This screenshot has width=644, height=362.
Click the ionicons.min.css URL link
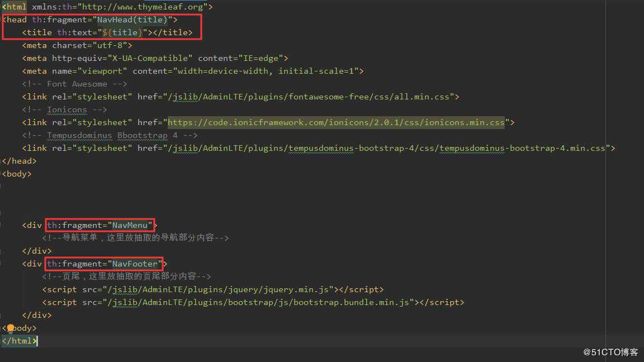tap(336, 122)
